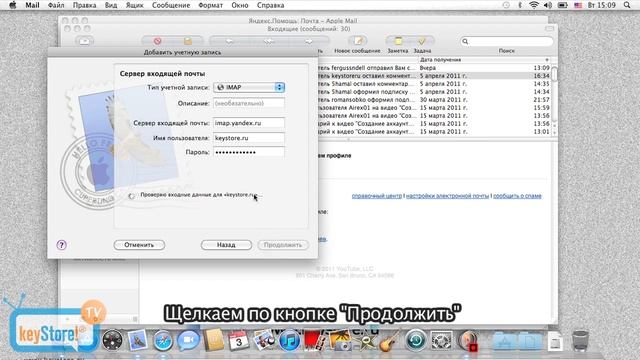Image resolution: width=640 pixels, height=360 pixels.
Task: Open the Справка menu
Action: click(271, 5)
